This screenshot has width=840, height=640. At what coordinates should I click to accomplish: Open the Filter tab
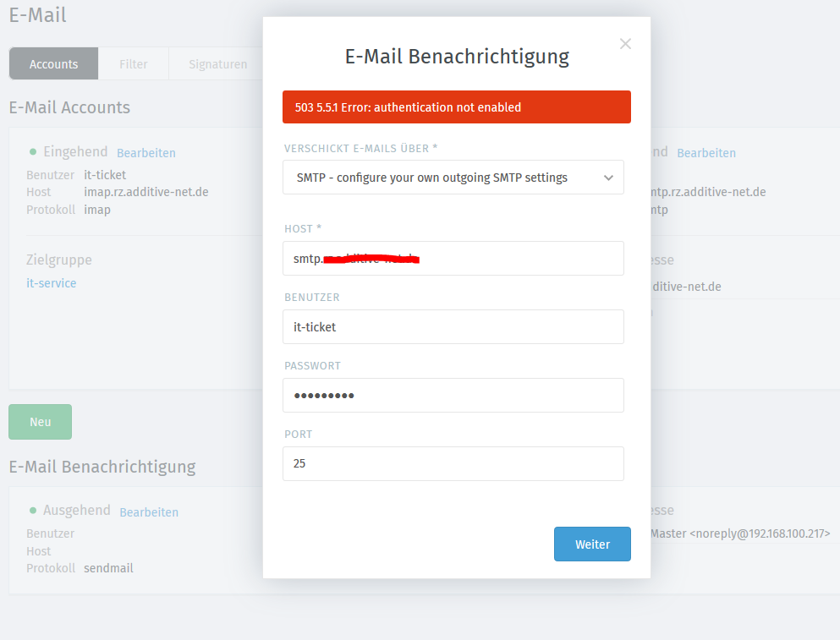[x=134, y=63]
